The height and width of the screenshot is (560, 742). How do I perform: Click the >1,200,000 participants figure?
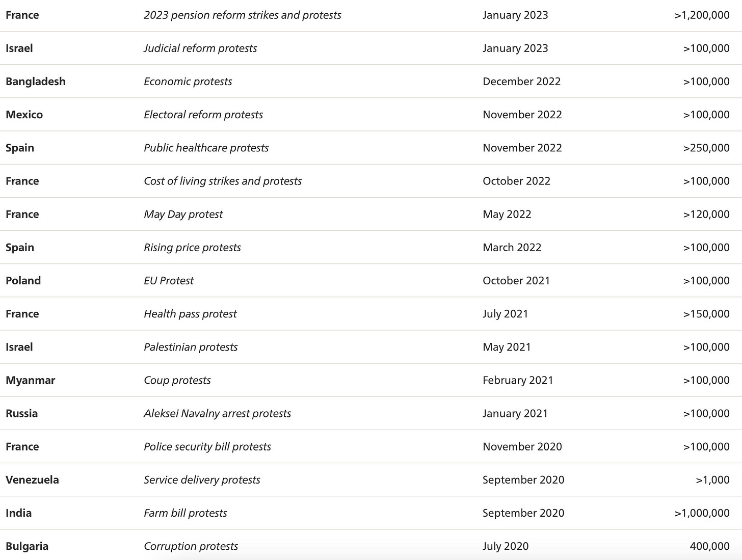click(702, 15)
